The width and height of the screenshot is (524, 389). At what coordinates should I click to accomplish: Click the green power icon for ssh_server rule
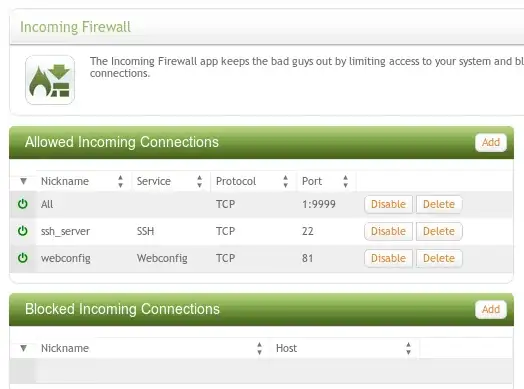point(23,231)
